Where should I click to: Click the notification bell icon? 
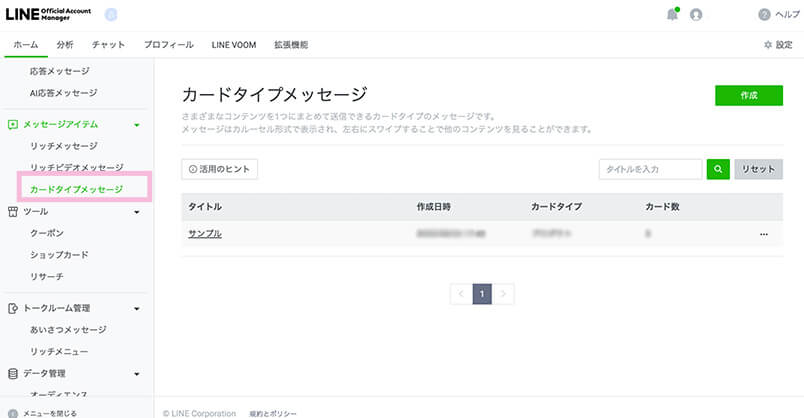click(672, 14)
